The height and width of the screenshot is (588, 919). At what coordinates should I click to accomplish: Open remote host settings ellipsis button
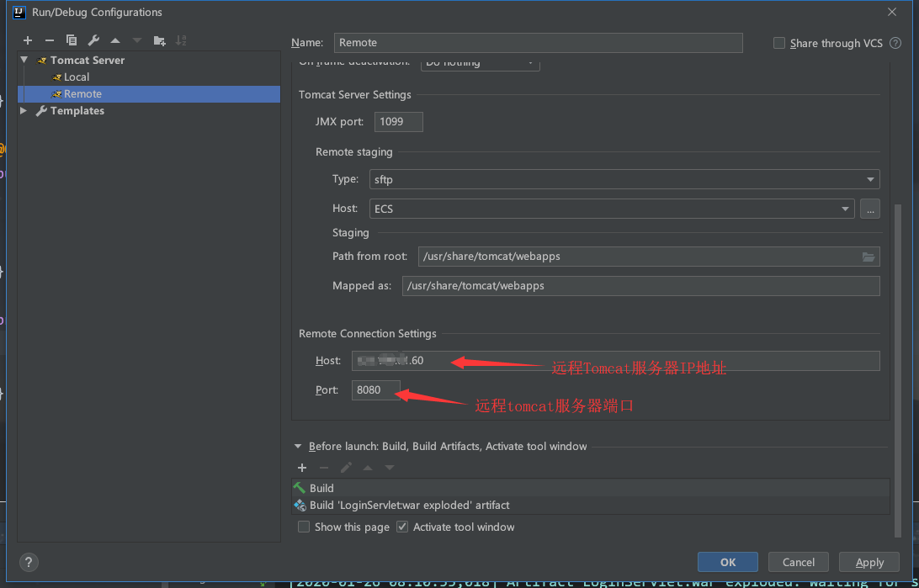click(870, 209)
